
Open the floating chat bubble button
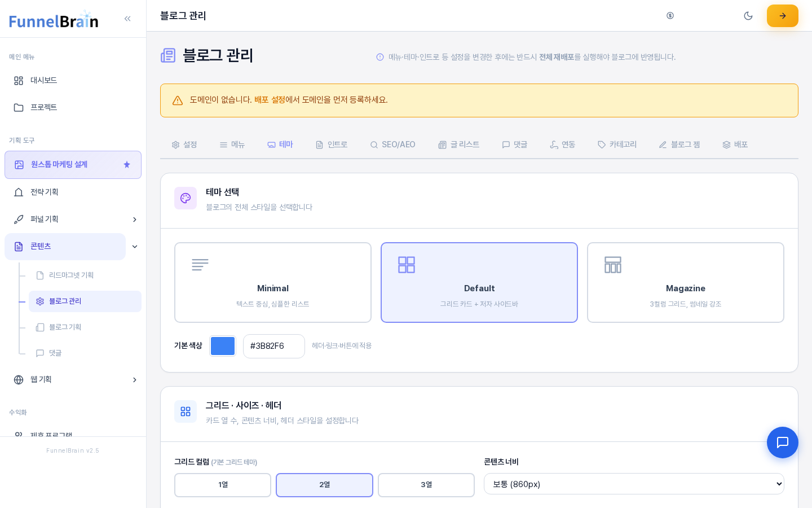click(783, 443)
